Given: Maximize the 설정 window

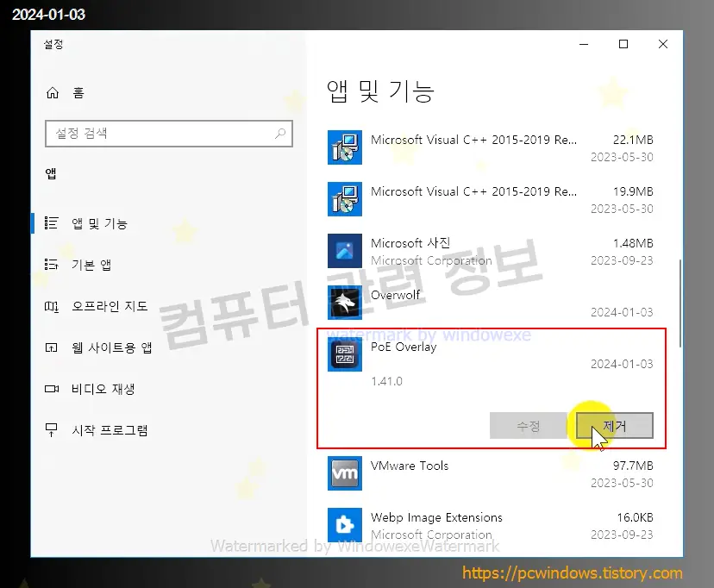Looking at the screenshot, I should [x=623, y=44].
